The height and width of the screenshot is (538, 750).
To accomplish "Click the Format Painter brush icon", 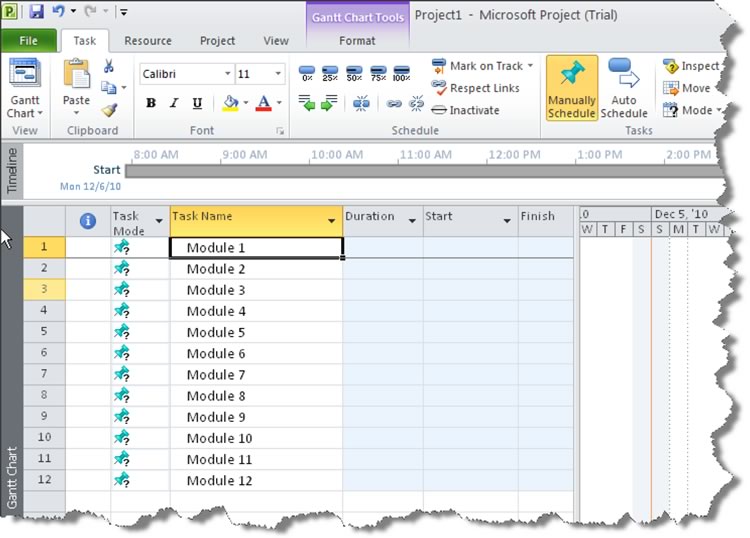I will pyautogui.click(x=109, y=110).
